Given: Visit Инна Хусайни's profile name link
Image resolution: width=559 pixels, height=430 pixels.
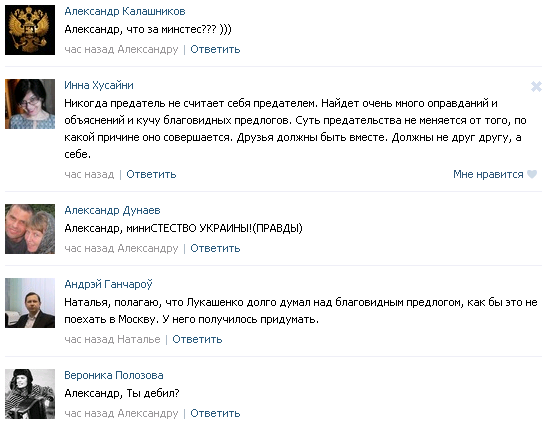Looking at the screenshot, I should (99, 85).
